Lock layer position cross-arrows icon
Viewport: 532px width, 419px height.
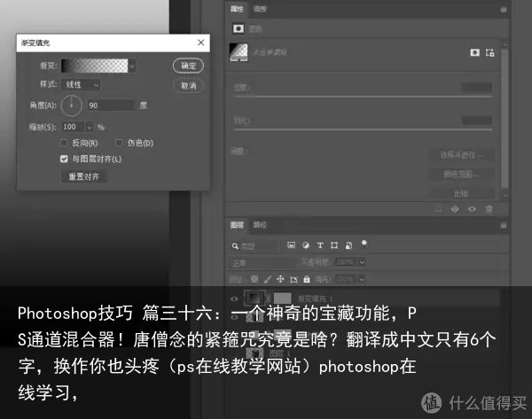(280, 279)
